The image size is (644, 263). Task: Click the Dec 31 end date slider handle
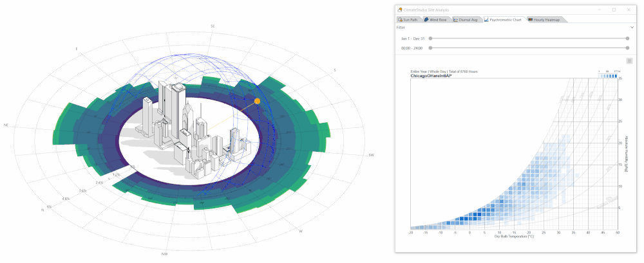[627, 38]
